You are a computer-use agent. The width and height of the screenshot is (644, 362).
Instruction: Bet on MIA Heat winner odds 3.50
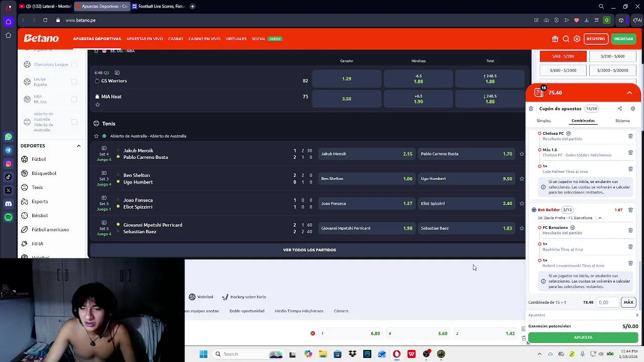tap(347, 99)
